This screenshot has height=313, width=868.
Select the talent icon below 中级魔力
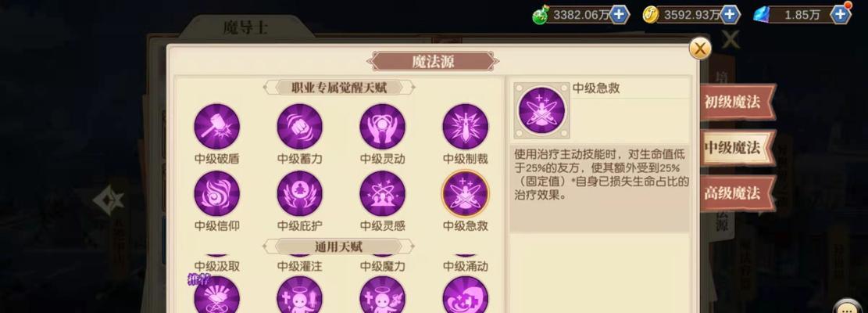click(383, 295)
